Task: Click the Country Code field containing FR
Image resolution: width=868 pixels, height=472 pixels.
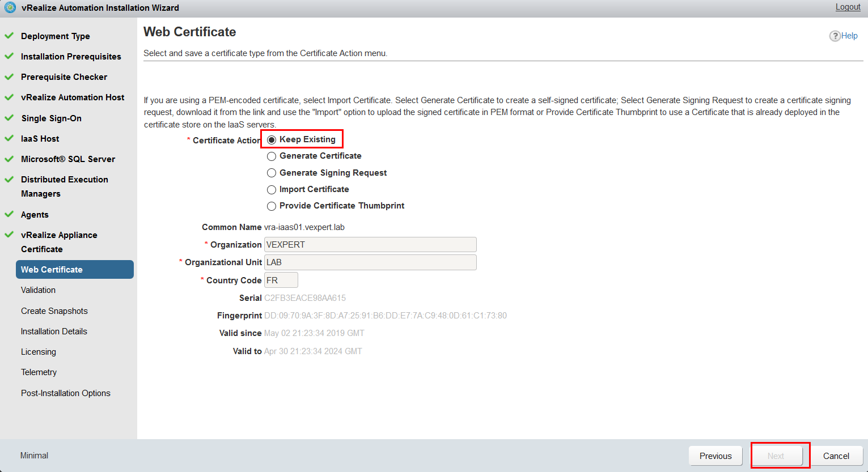Action: click(x=281, y=280)
